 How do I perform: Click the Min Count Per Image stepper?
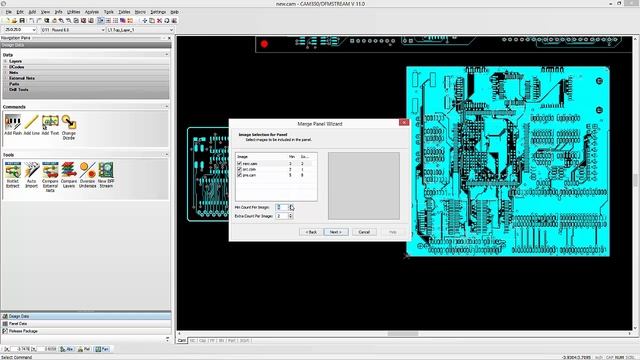291,207
